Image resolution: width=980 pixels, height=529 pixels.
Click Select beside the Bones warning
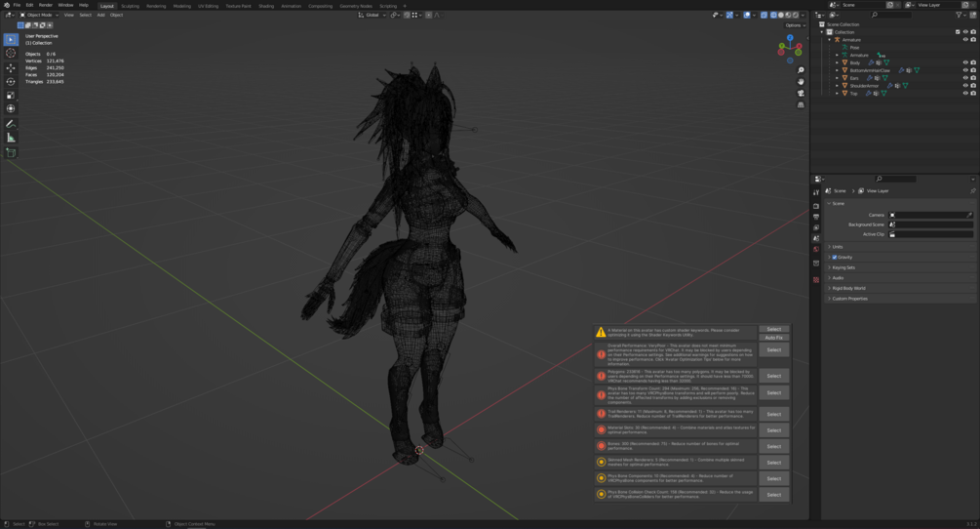click(x=773, y=446)
